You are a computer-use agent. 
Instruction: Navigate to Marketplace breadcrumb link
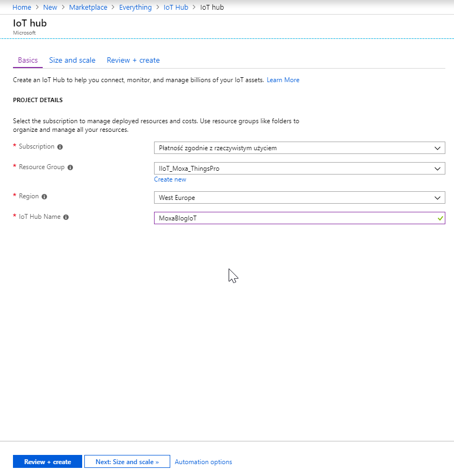[88, 8]
